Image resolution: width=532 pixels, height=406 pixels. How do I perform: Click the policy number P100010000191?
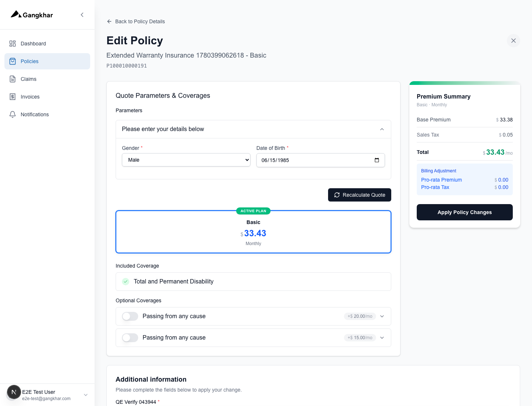tap(127, 66)
